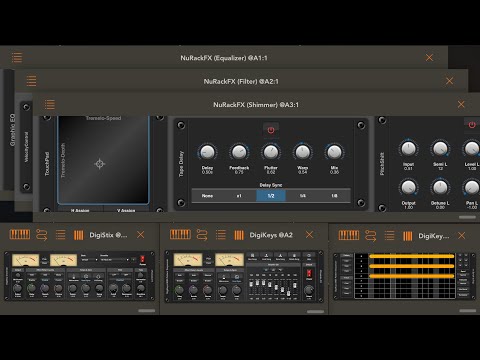Click the left VU meter in DigiKeys @A2
Image resolution: width=480 pixels, height=360 pixels.
click(x=188, y=260)
